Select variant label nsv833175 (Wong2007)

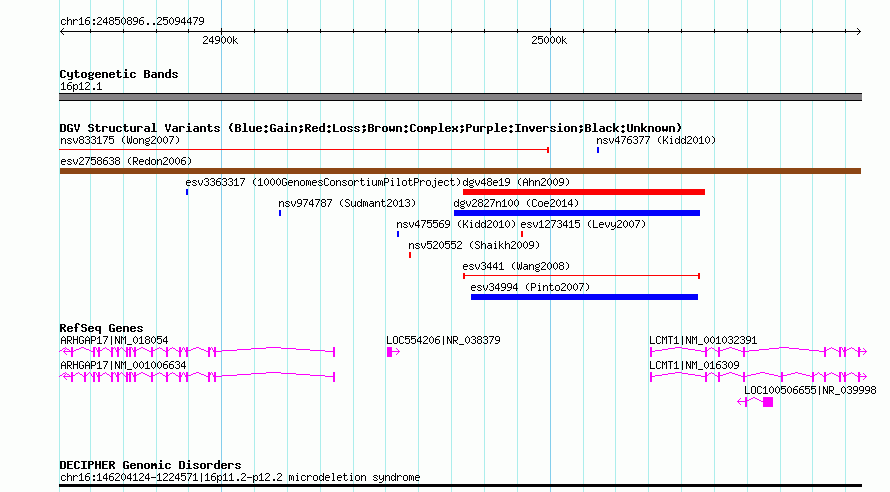click(120, 141)
